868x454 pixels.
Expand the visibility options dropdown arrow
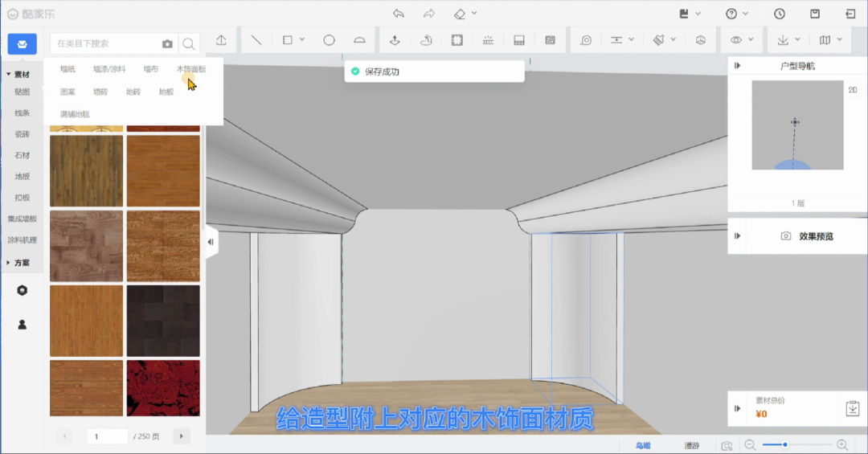[x=751, y=40]
